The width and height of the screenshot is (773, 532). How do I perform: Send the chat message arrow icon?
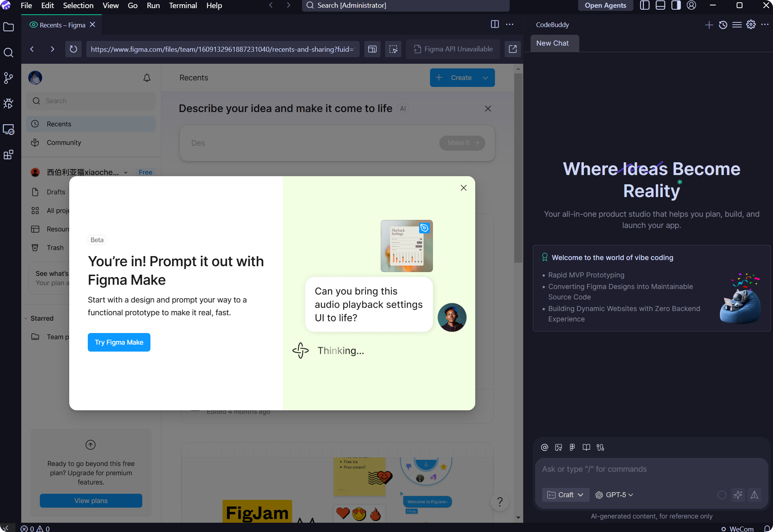coord(754,495)
